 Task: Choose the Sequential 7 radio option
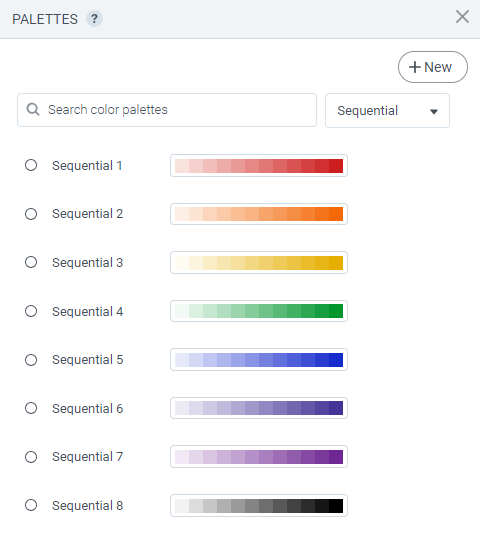[x=31, y=457]
